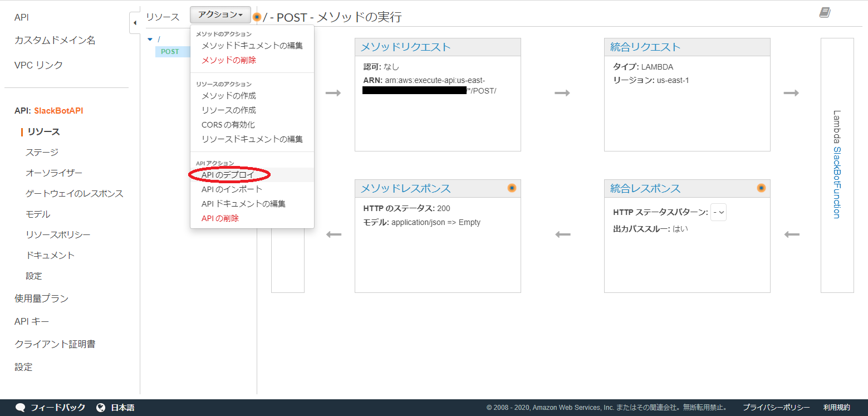This screenshot has width=868, height=416.
Task: Select リソース in sidebar
Action: pyautogui.click(x=43, y=132)
